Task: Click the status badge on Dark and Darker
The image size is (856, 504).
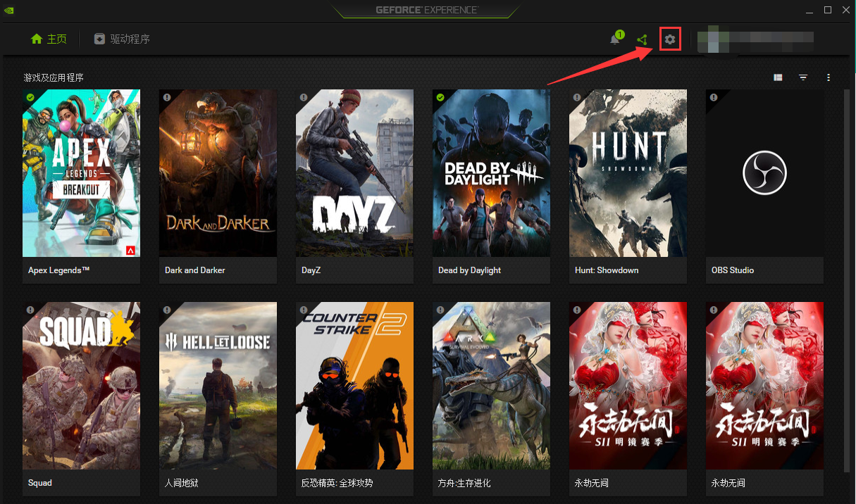Action: coord(167,97)
